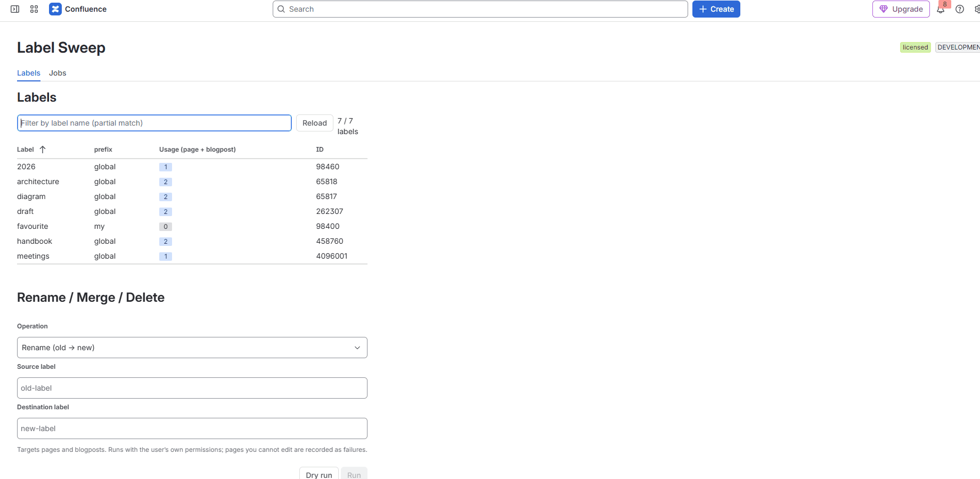Viewport: 980px width, 479px height.
Task: Click the Destination label input
Action: (x=192, y=428)
